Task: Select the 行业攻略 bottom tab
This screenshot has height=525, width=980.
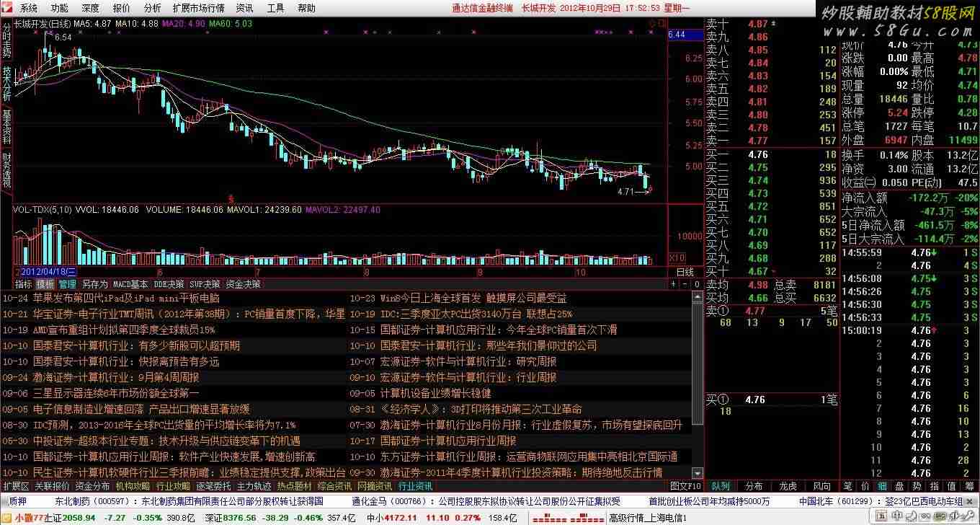Action: pos(173,486)
